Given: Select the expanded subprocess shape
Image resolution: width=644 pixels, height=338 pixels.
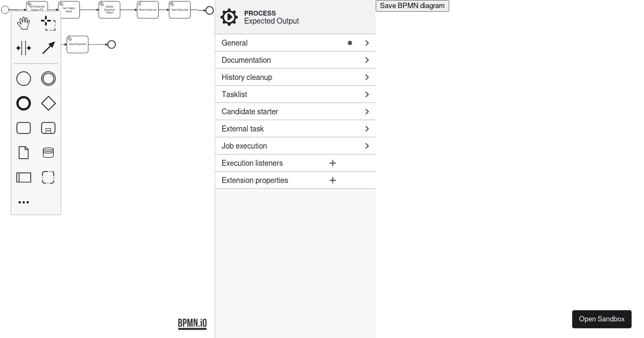Looking at the screenshot, I should coord(48,128).
